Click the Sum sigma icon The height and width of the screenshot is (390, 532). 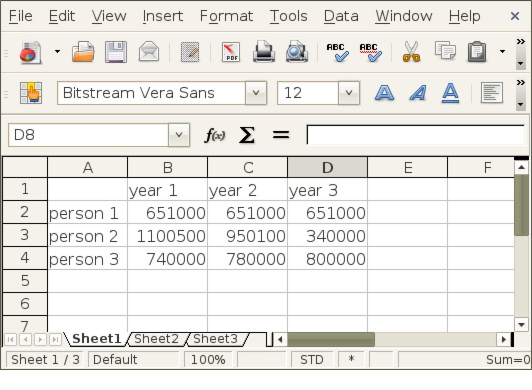pyautogui.click(x=247, y=135)
